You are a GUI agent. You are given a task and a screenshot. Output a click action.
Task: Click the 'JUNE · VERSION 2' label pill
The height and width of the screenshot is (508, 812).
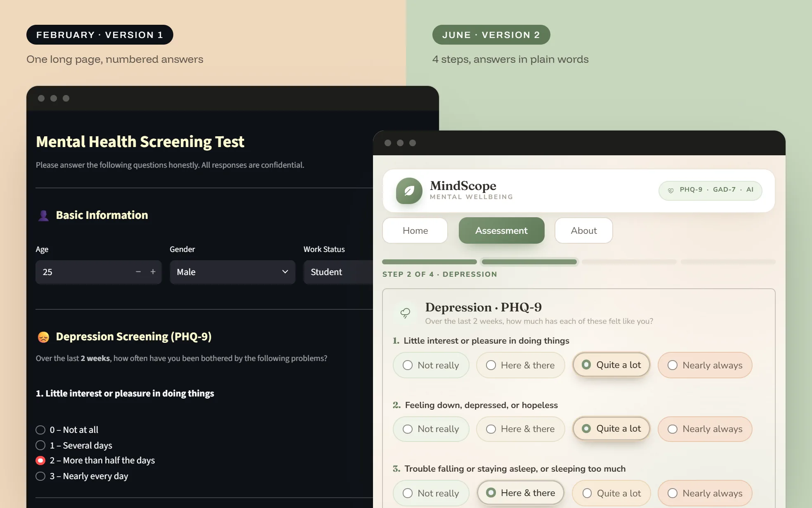point(491,35)
